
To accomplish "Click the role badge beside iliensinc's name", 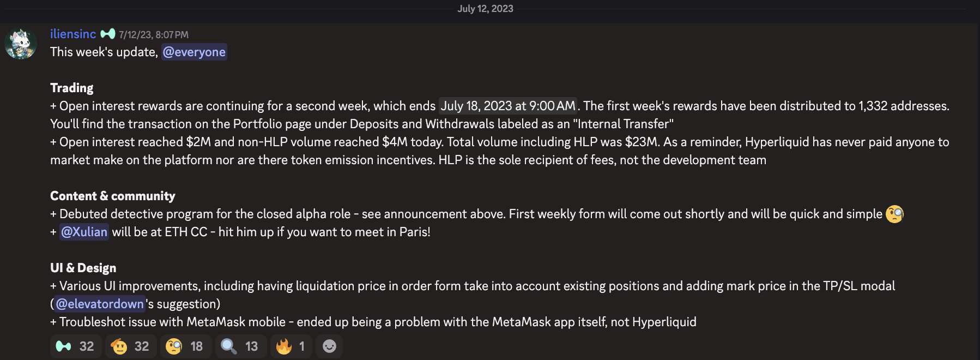I will pyautogui.click(x=108, y=34).
